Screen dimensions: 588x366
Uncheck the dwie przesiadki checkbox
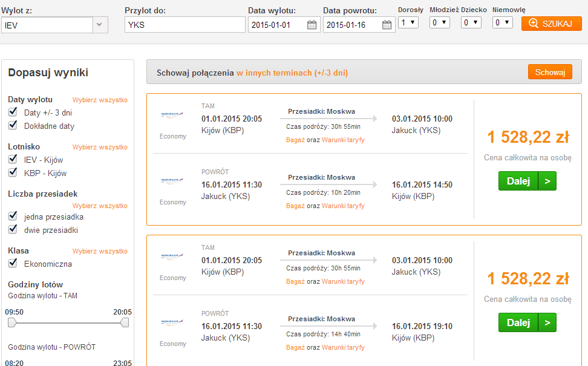(x=13, y=229)
